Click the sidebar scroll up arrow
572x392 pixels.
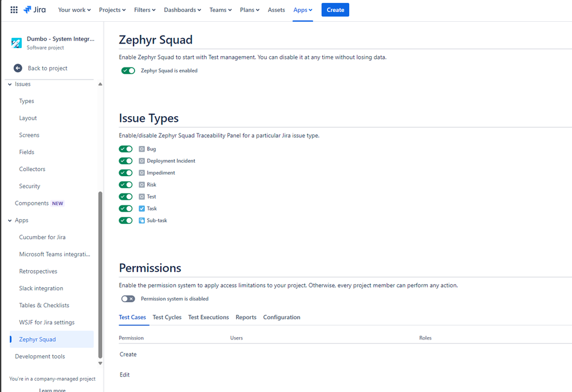[100, 84]
